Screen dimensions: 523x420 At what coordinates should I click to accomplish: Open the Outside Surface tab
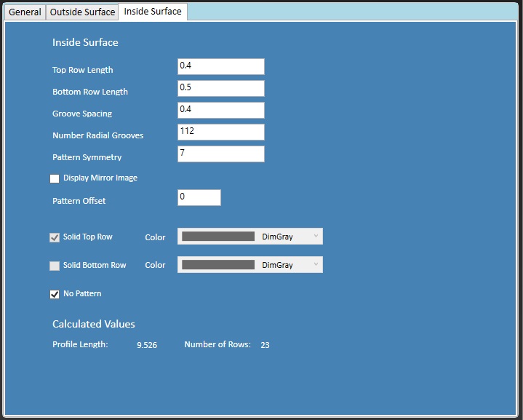pos(82,12)
